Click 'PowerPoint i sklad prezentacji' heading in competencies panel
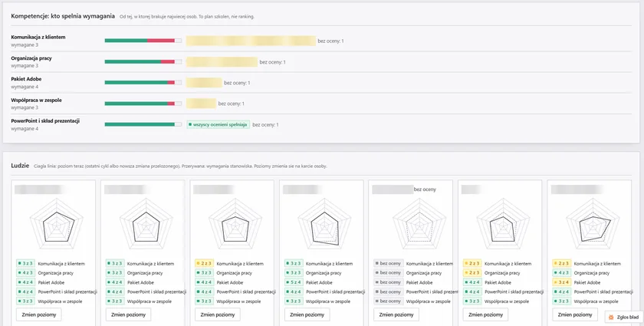Image resolution: width=644 pixels, height=326 pixels. (45, 121)
